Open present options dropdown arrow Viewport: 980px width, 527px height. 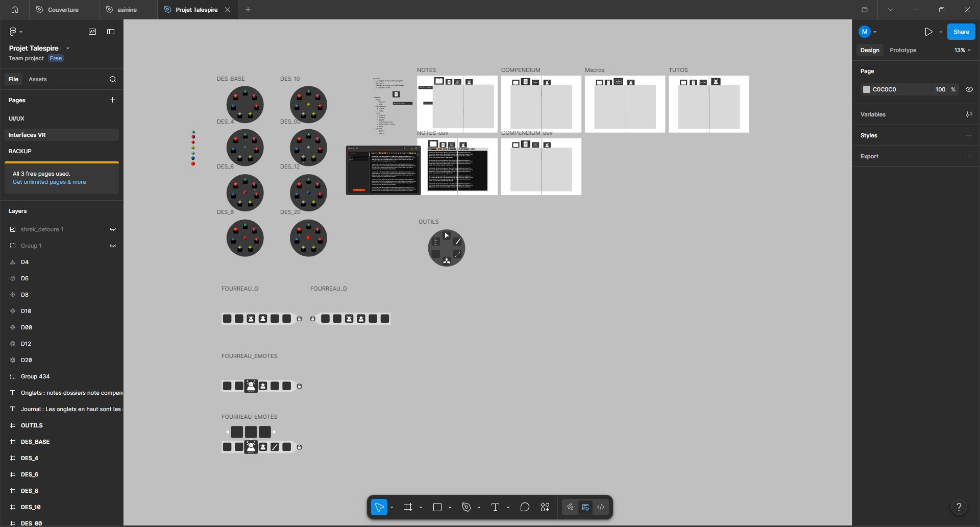[x=941, y=32]
